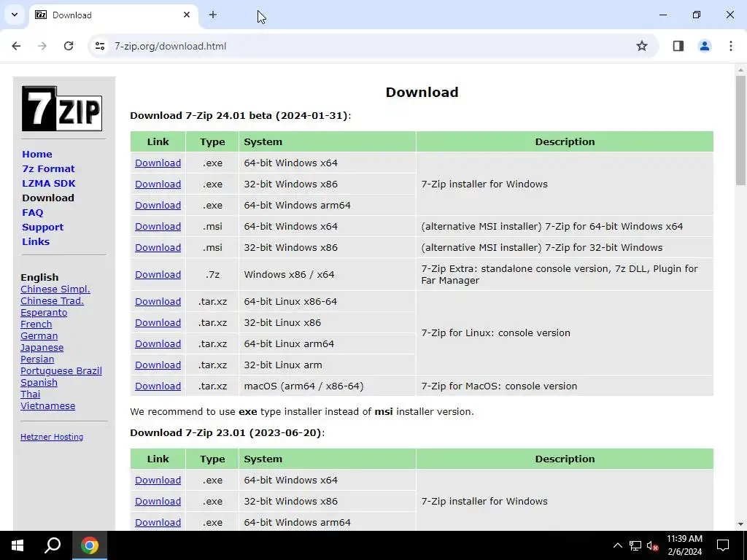Image resolution: width=747 pixels, height=560 pixels.
Task: Open the muted volume tray icon
Action: (x=653, y=545)
